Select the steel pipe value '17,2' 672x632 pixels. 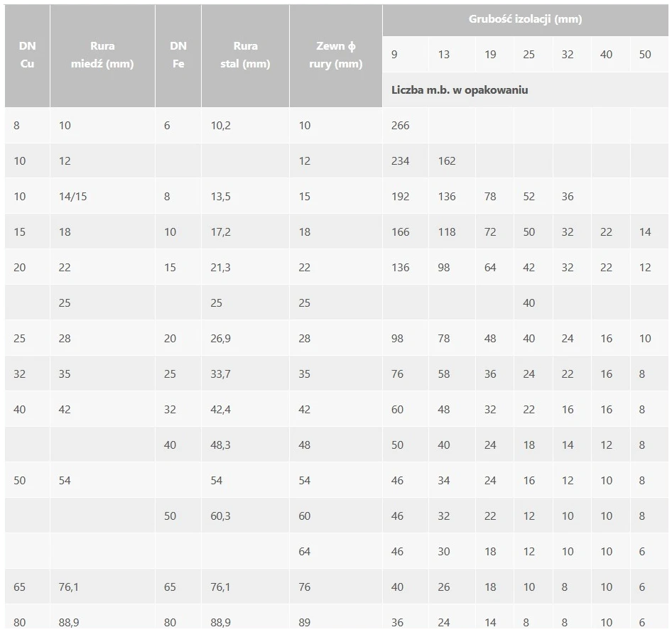[x=221, y=232]
